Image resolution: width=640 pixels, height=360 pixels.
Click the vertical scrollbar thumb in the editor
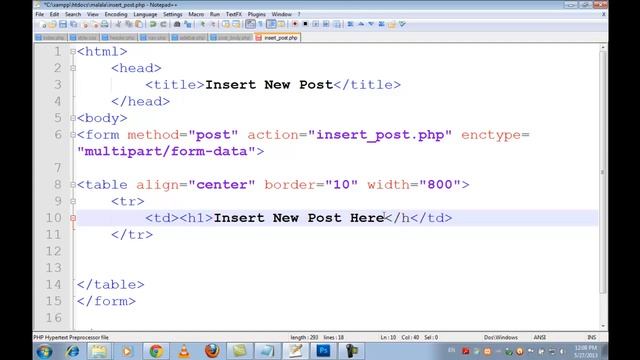(x=603, y=171)
